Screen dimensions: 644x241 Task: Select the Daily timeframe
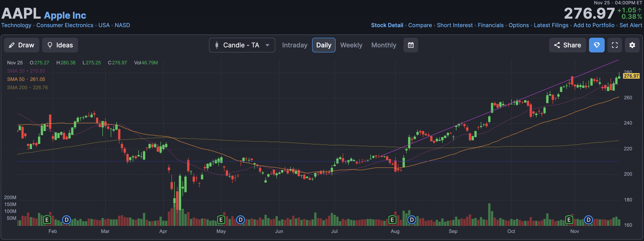(x=324, y=45)
